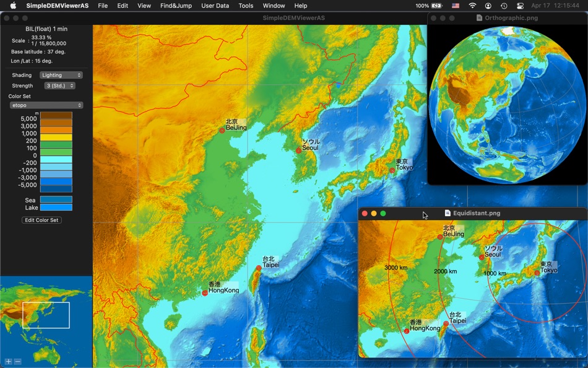
Task: Click the Seoul city marker on main map
Action: (298, 151)
